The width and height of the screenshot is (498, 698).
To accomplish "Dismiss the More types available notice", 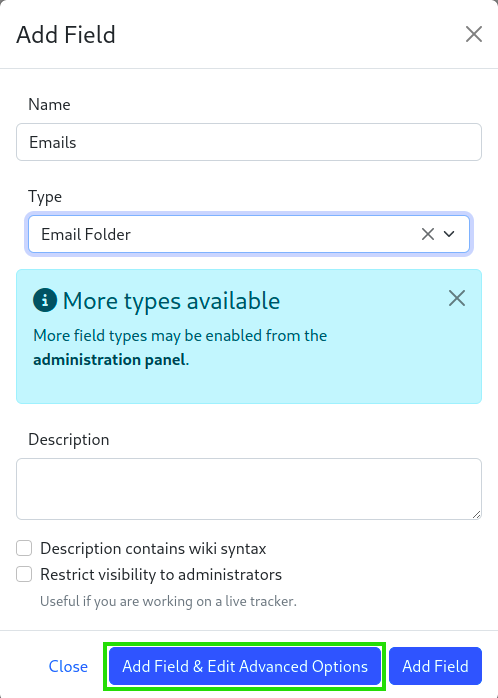I will coord(457,298).
